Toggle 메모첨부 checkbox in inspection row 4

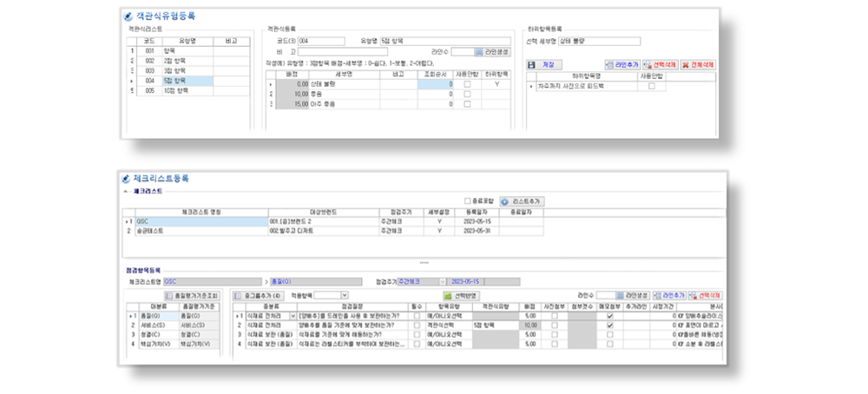coord(609,344)
